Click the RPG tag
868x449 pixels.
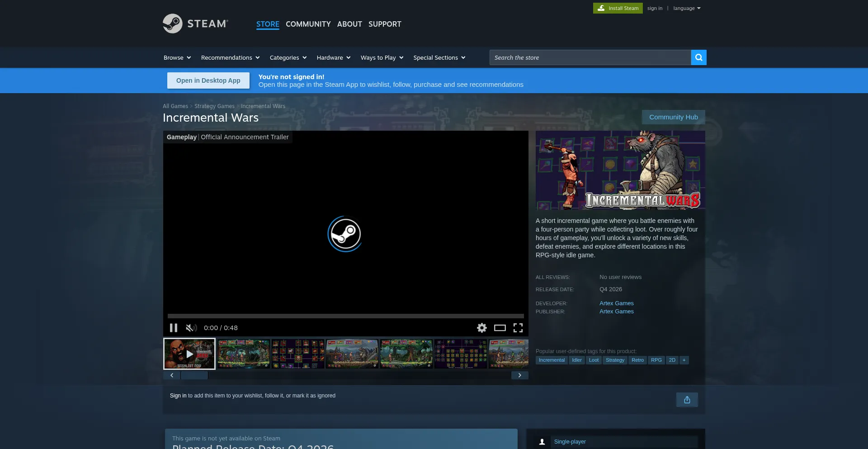[656, 360]
